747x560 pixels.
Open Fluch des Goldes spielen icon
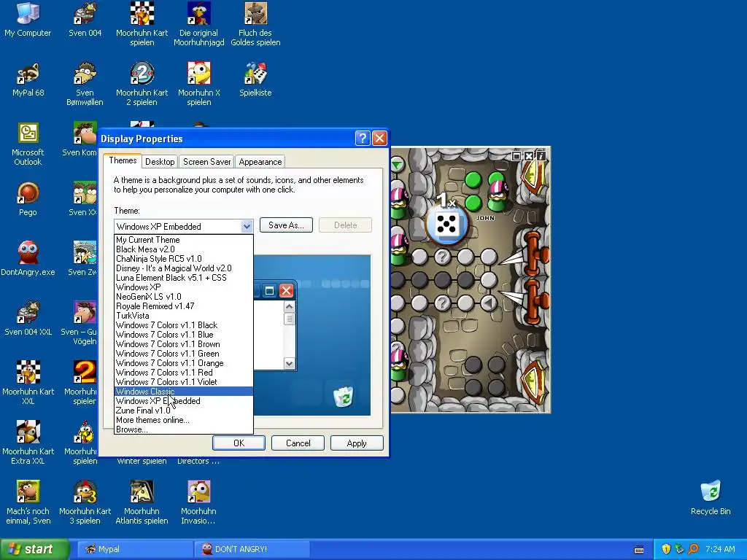click(255, 24)
